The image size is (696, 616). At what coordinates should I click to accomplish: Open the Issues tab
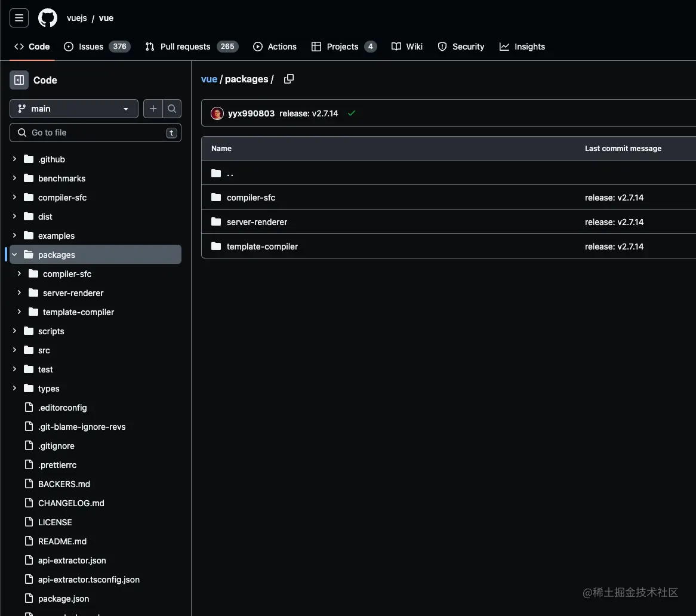tap(97, 47)
